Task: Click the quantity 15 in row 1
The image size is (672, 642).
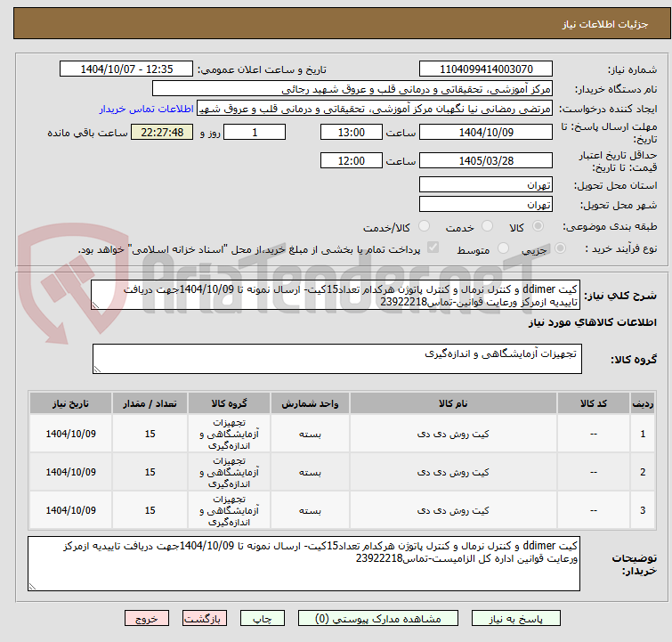Action: [x=150, y=434]
